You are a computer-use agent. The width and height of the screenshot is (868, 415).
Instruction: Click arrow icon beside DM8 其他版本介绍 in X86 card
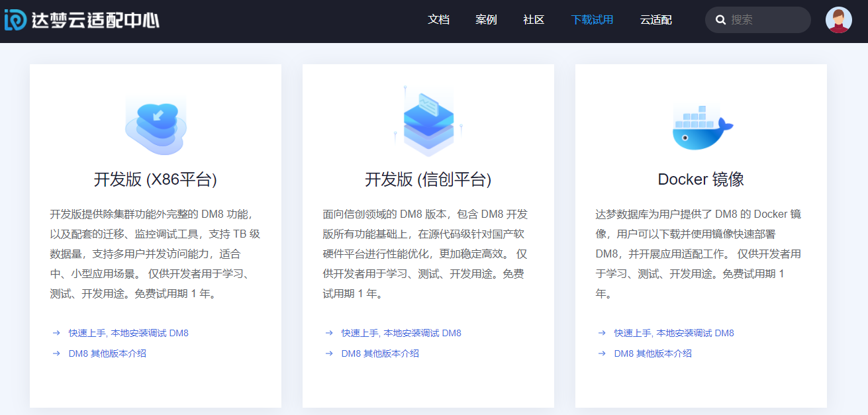coord(56,353)
